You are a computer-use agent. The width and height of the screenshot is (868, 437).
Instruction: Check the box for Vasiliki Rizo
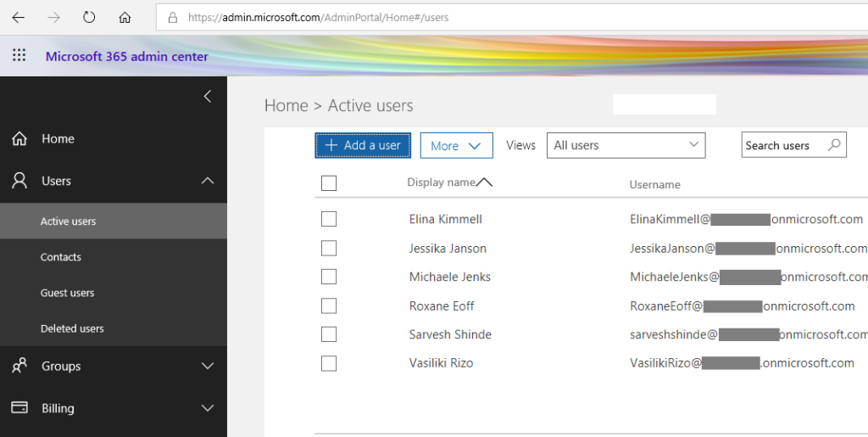coord(329,363)
